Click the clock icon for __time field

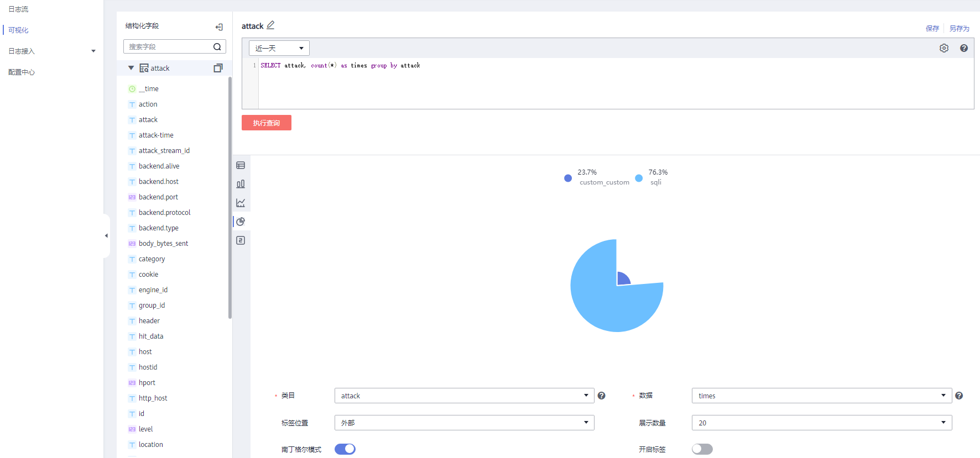(x=132, y=89)
